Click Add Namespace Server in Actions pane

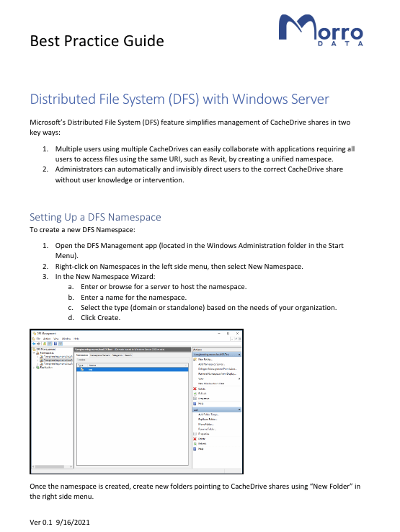[x=211, y=364]
